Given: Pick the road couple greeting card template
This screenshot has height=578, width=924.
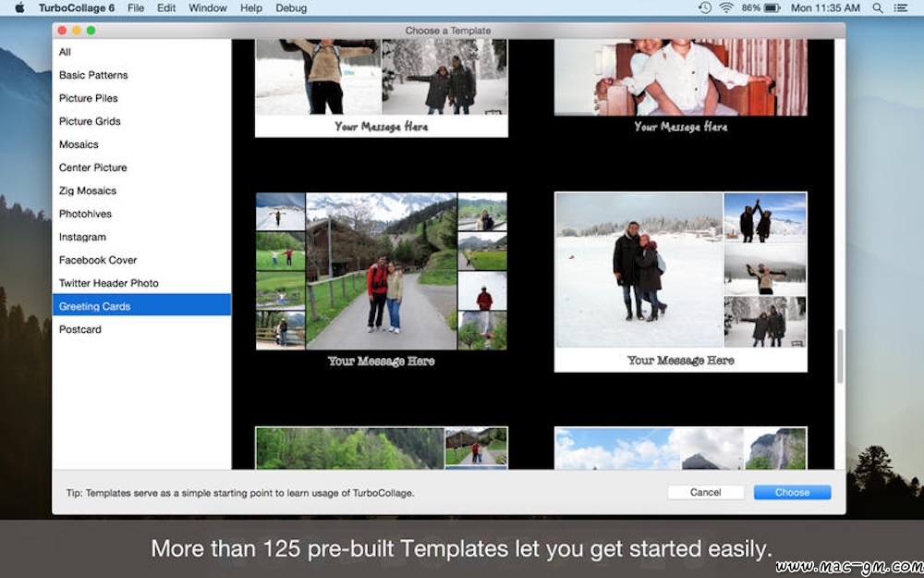Looking at the screenshot, I should click(382, 282).
